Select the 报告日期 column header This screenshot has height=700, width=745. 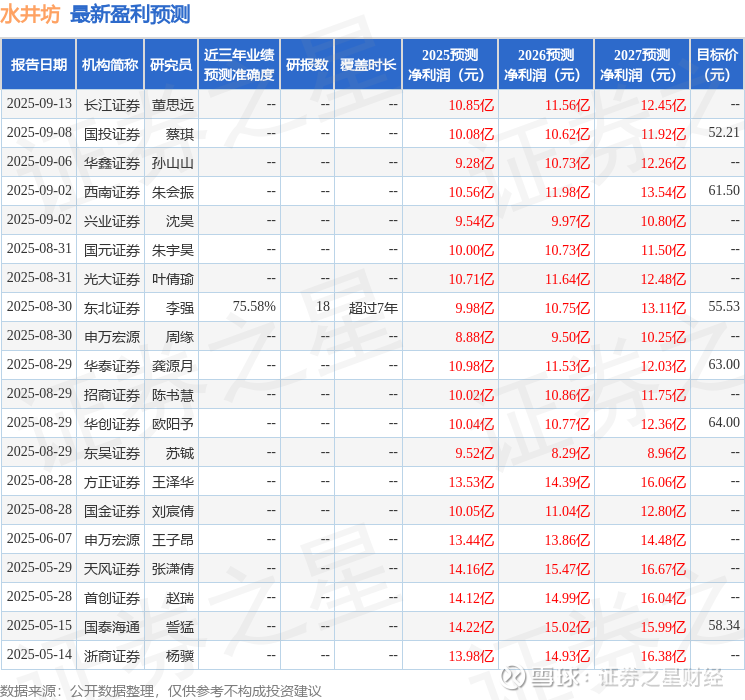(x=38, y=65)
